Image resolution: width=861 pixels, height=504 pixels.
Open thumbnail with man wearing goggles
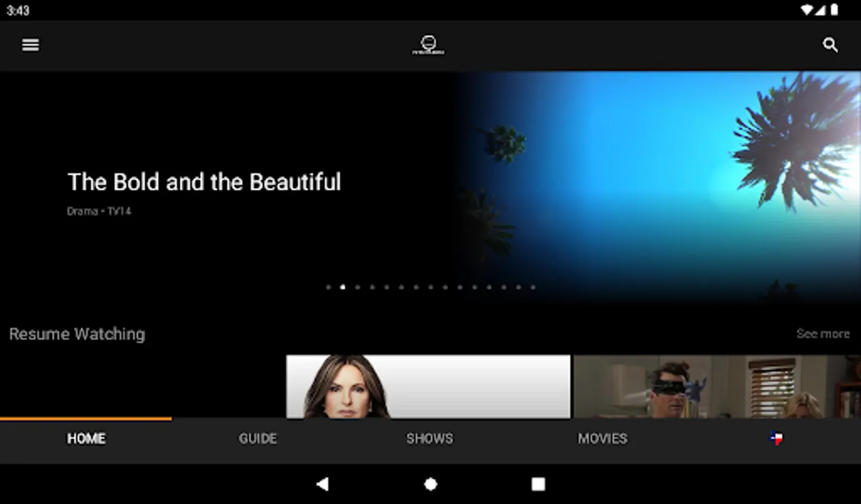pyautogui.click(x=717, y=386)
